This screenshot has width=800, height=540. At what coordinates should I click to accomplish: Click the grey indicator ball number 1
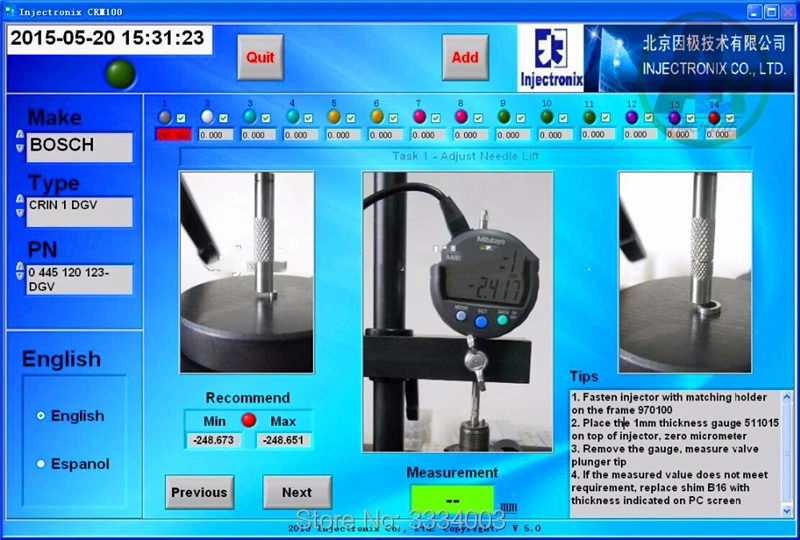tap(164, 117)
